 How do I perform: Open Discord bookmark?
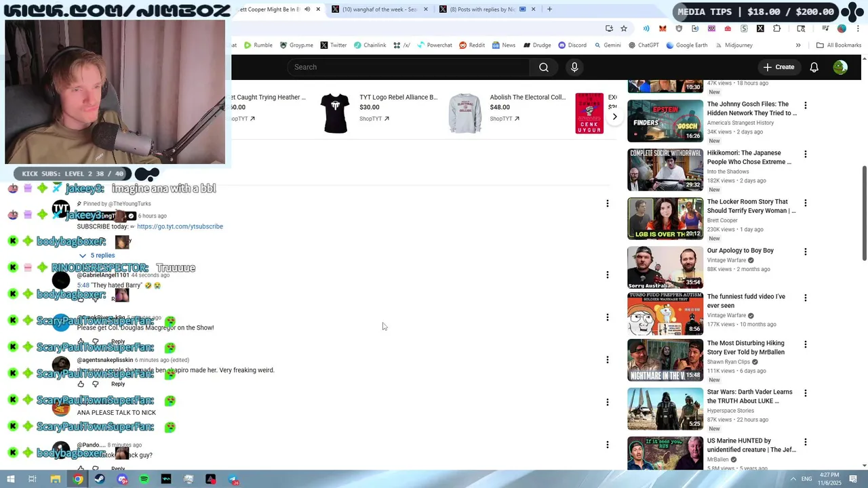pos(572,45)
